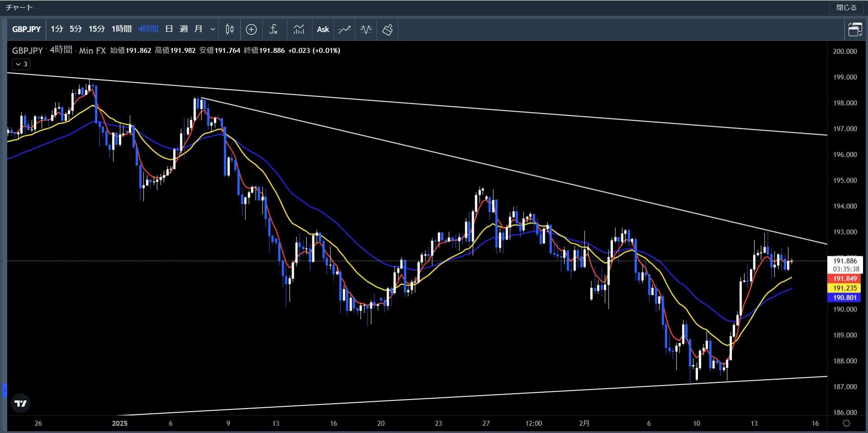
Task: Click the red indicator value 191.849
Action: [x=845, y=279]
